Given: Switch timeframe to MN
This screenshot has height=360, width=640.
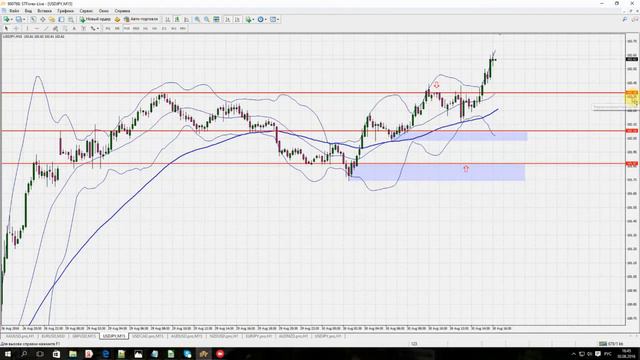Looking at the screenshot, I should tap(183, 28).
